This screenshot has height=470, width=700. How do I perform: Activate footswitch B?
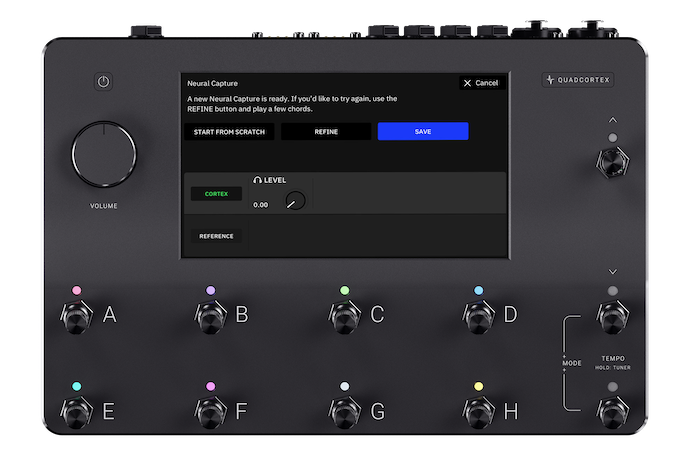click(x=210, y=317)
